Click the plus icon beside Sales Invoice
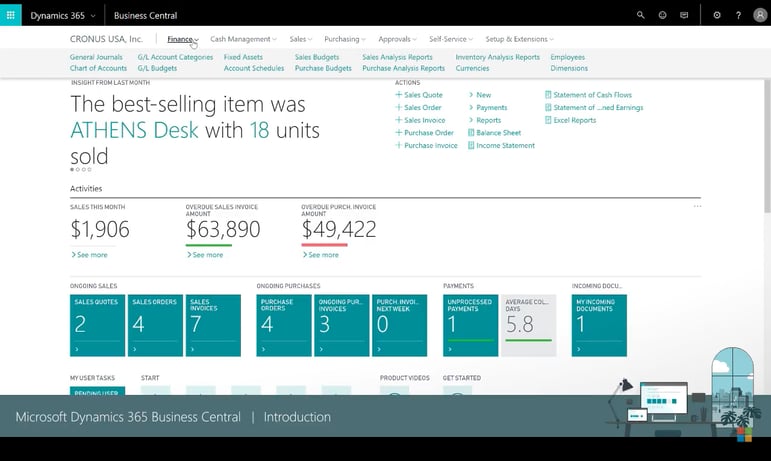Screen dimensions: 771x461 (x=399, y=120)
